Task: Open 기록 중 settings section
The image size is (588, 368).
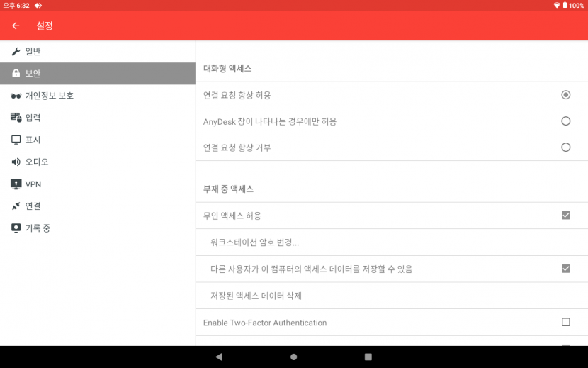Action: pyautogui.click(x=98, y=228)
